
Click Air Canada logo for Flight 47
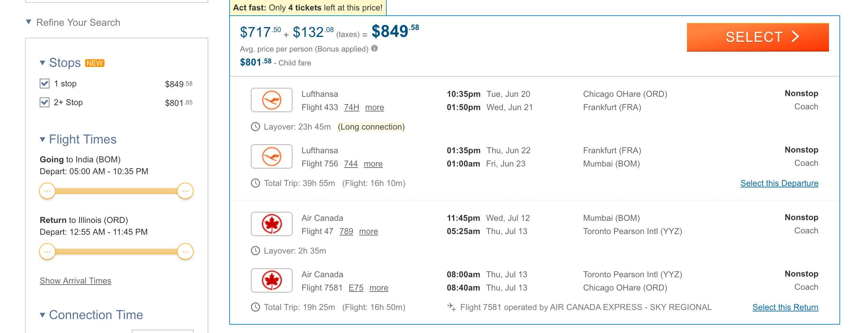click(272, 224)
